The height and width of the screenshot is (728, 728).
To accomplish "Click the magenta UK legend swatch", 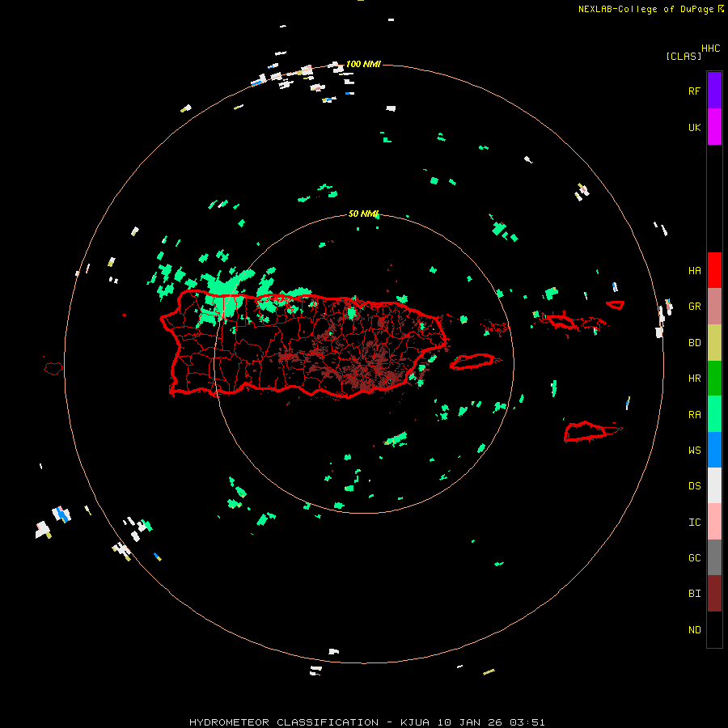I will pos(714,127).
